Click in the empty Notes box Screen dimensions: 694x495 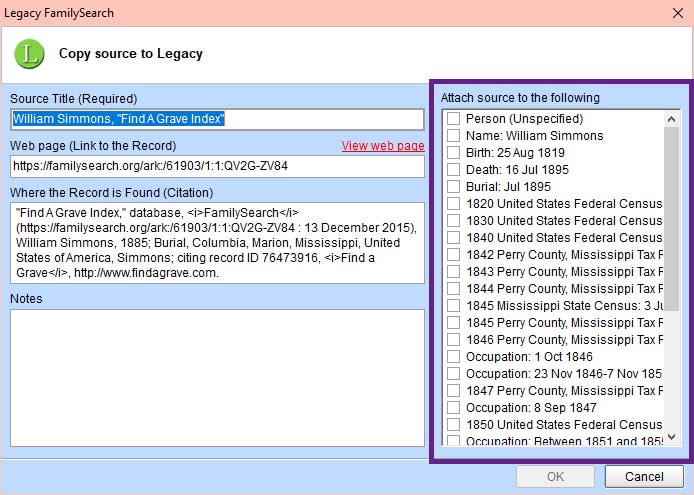click(217, 378)
